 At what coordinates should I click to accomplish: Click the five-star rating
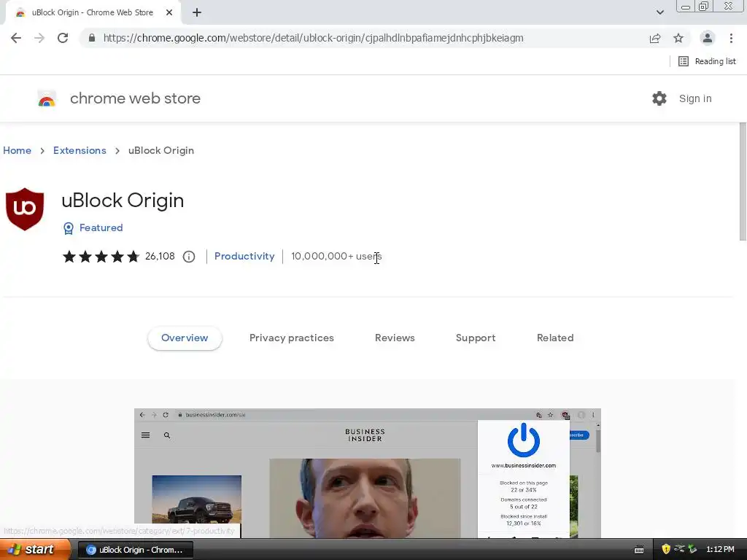[101, 257]
